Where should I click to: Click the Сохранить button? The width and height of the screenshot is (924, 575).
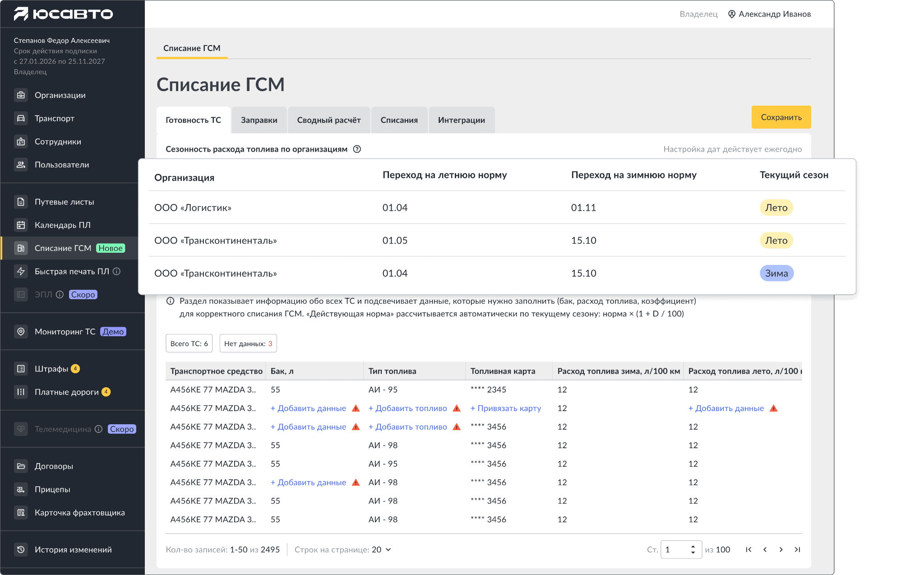(781, 117)
